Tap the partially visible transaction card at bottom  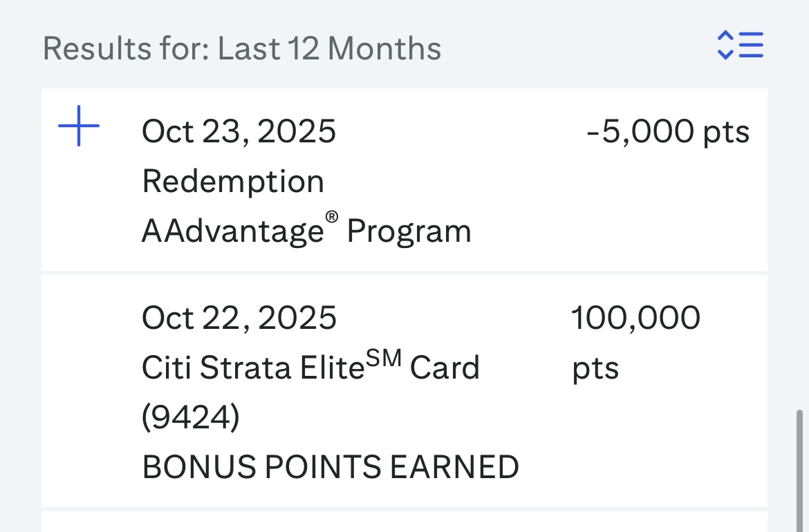(x=404, y=522)
